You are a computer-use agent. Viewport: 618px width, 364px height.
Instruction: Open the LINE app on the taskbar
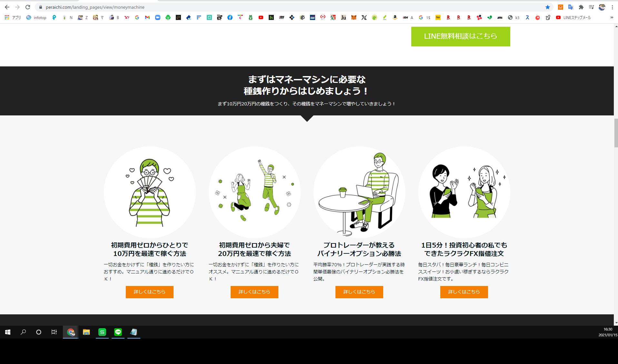[118, 332]
